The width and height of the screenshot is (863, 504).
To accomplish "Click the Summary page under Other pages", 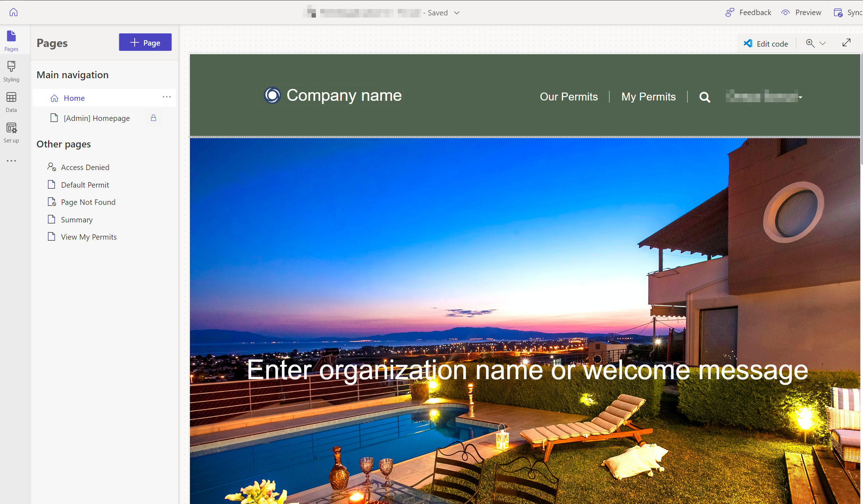I will [77, 219].
